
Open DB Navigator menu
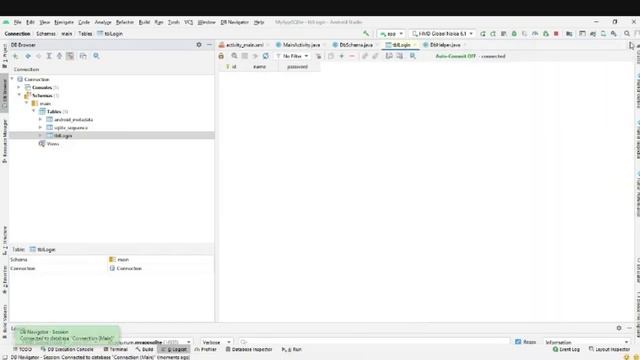(234, 22)
